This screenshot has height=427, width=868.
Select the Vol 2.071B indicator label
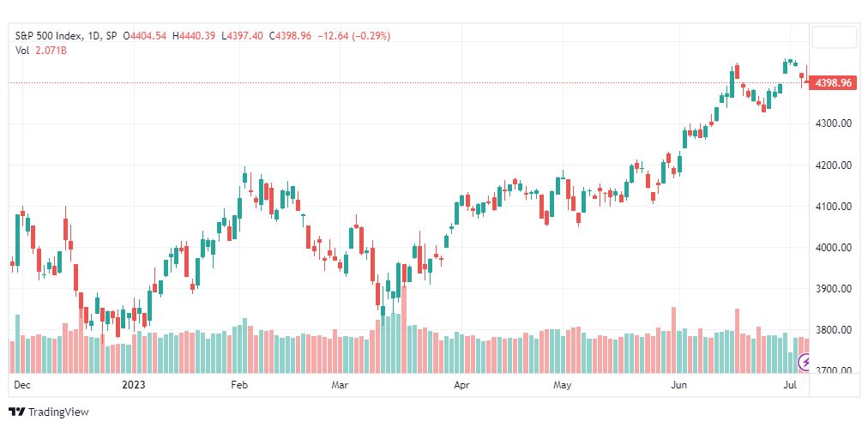[41, 51]
